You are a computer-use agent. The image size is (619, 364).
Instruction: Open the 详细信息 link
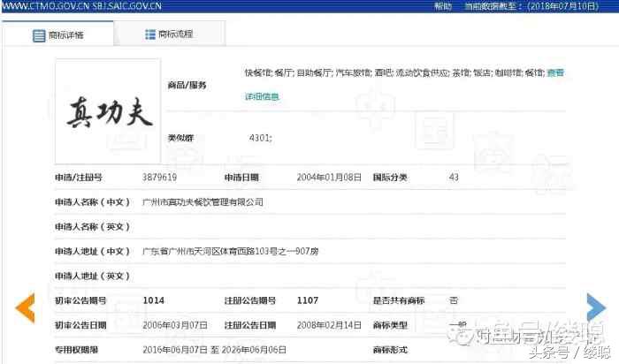(x=262, y=96)
